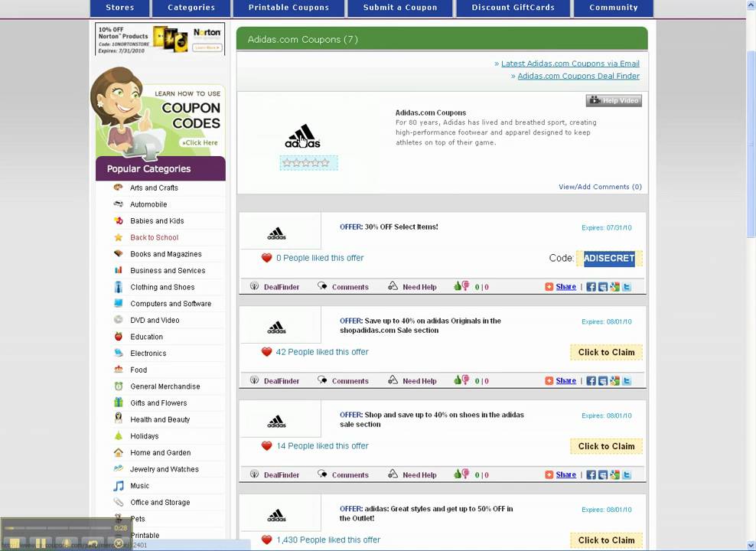This screenshot has height=551, width=756.
Task: Like the Outlet 50% OFF offer heart icon
Action: click(266, 540)
